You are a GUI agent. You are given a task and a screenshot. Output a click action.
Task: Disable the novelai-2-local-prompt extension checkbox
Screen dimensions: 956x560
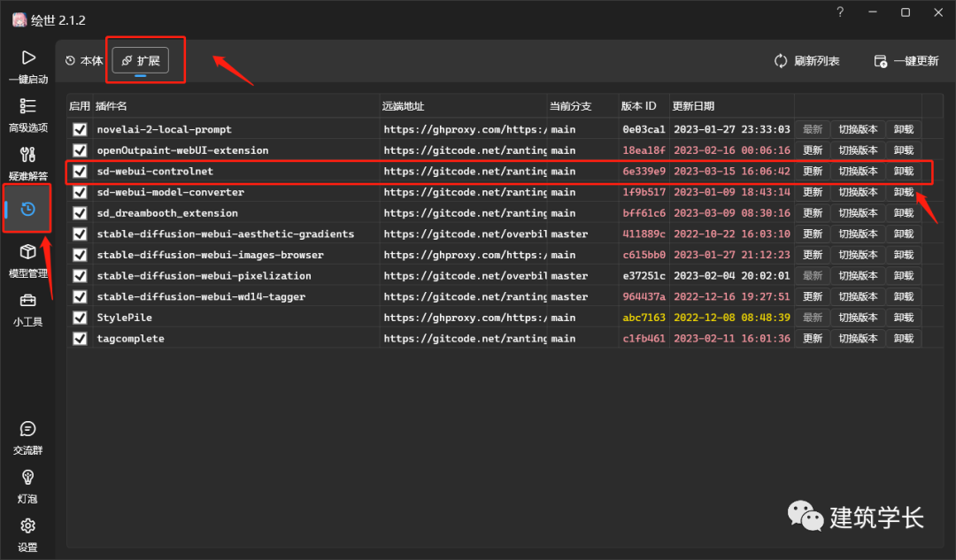click(80, 129)
